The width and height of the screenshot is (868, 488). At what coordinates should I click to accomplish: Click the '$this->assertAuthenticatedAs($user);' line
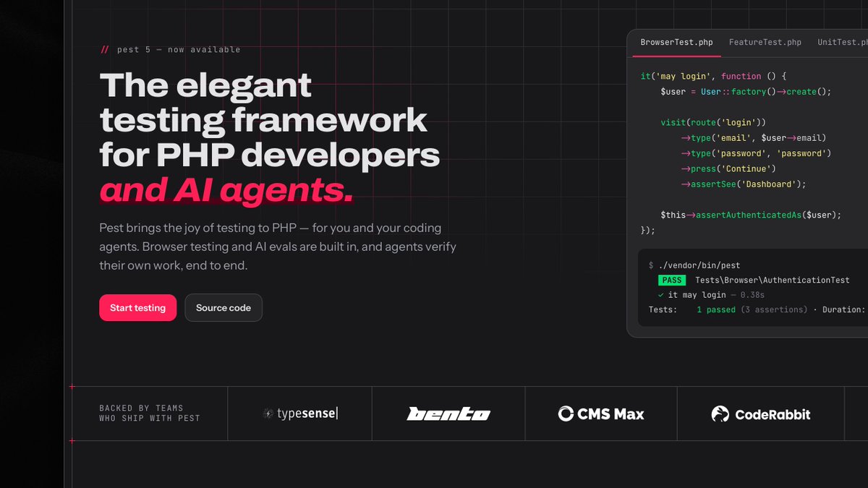tap(751, 215)
